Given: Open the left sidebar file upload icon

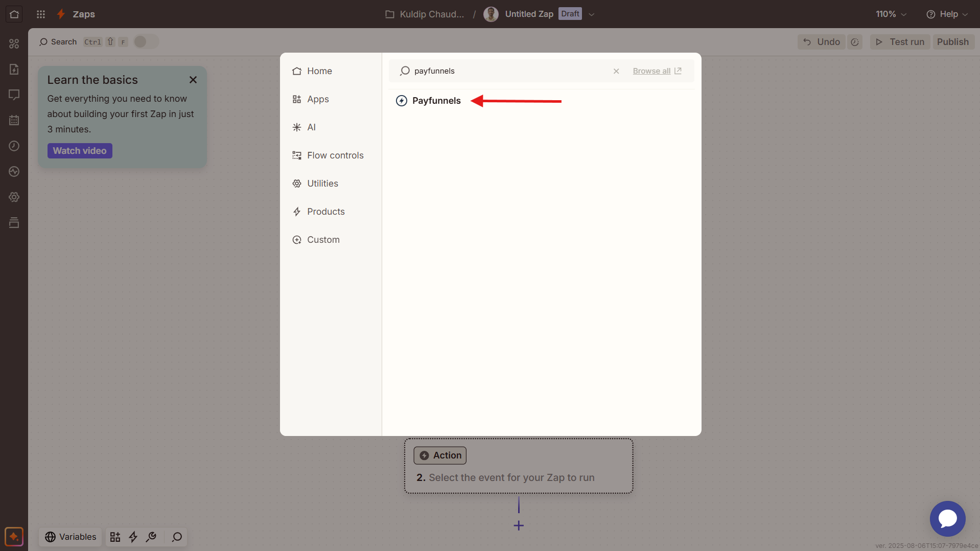Looking at the screenshot, I should click(x=14, y=69).
